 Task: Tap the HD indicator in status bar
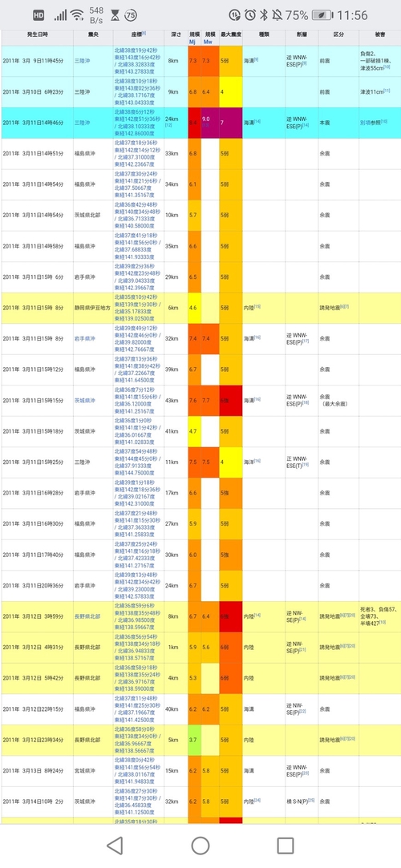tap(38, 15)
